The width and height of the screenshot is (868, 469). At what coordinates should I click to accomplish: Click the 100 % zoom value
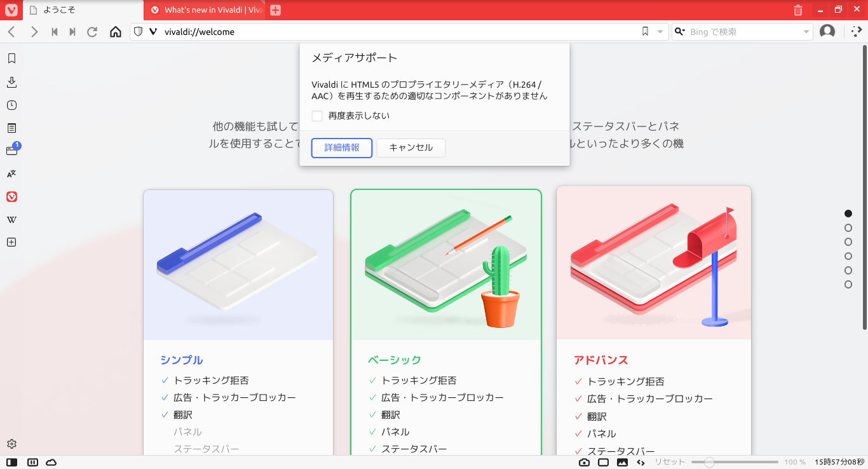[795, 462]
